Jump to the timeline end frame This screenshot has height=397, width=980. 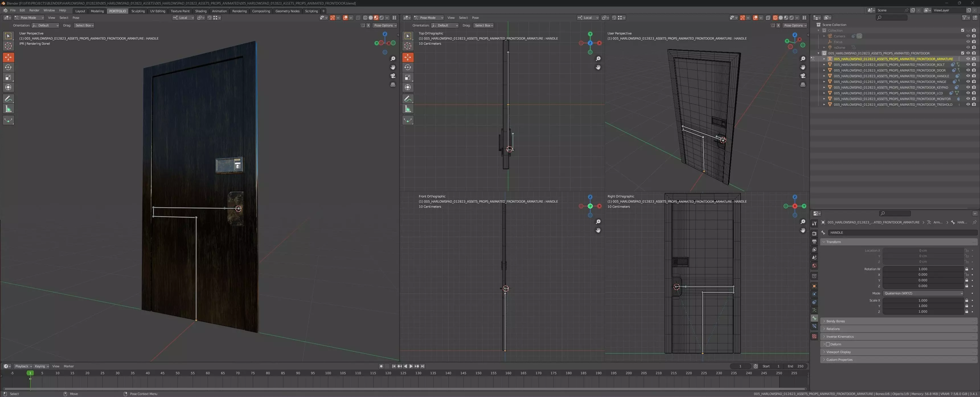click(x=422, y=366)
